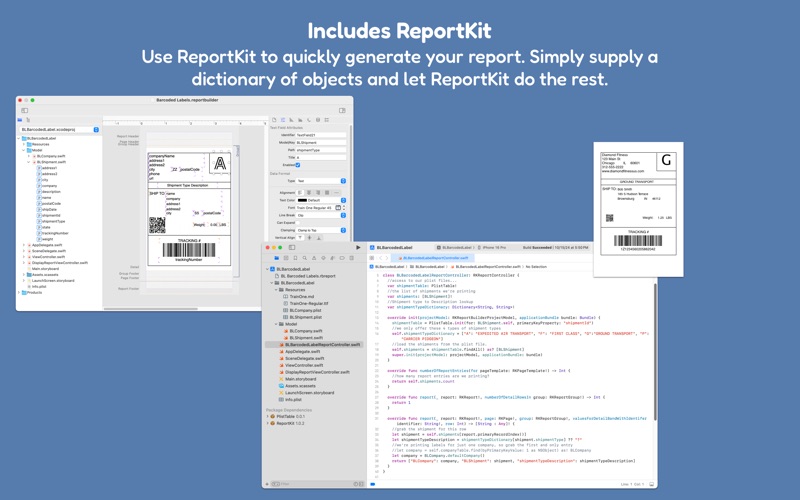Go back in Xcode editor history
Screen dimensions: 800x500
(x=380, y=258)
